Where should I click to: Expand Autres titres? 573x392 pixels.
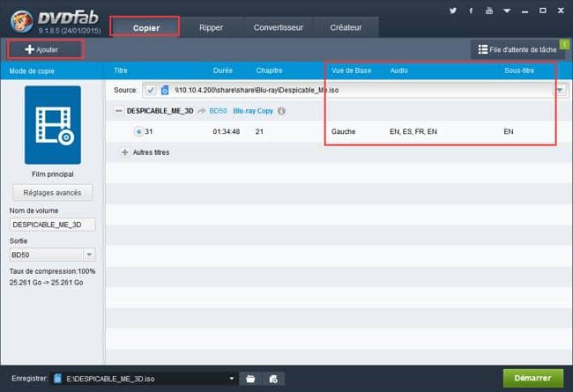124,152
